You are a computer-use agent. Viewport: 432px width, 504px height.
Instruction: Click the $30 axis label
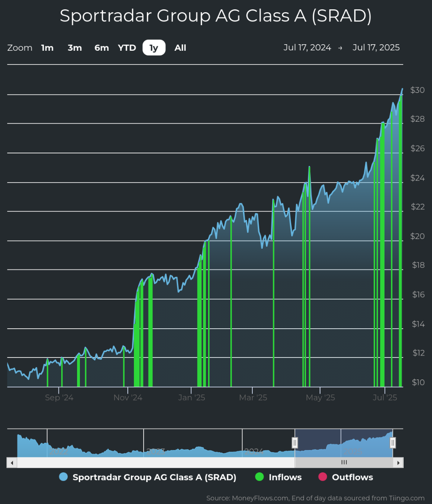(x=417, y=90)
